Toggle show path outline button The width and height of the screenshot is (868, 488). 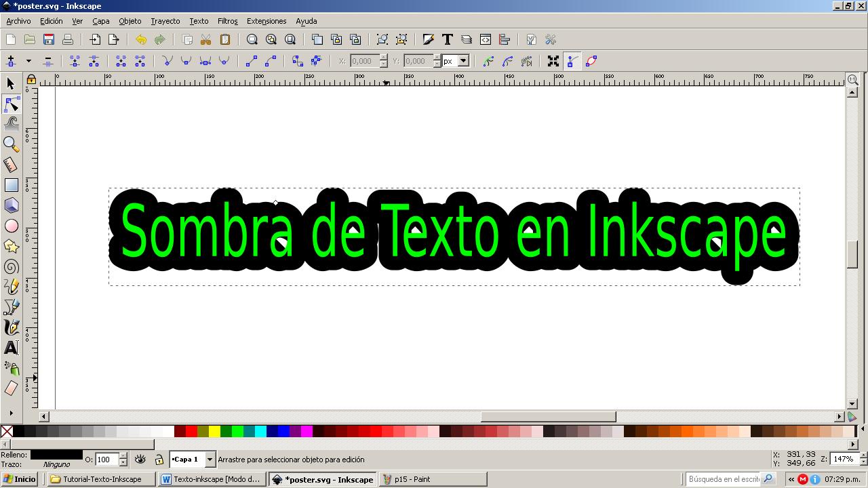coord(591,62)
